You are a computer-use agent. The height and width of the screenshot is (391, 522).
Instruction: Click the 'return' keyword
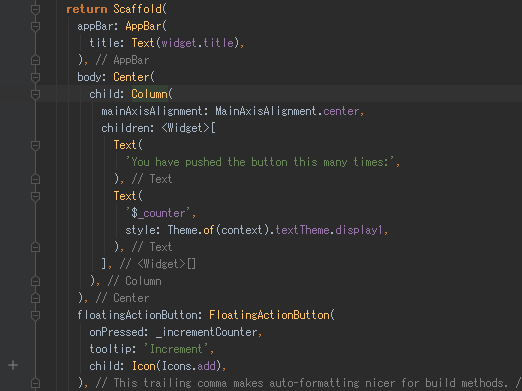[x=87, y=9]
